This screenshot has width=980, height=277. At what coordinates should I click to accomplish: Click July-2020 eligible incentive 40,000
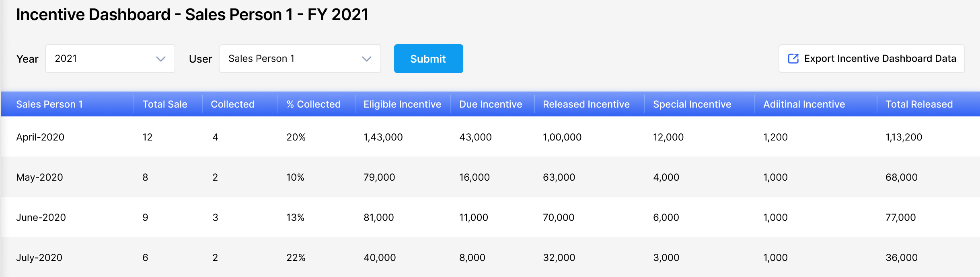380,258
